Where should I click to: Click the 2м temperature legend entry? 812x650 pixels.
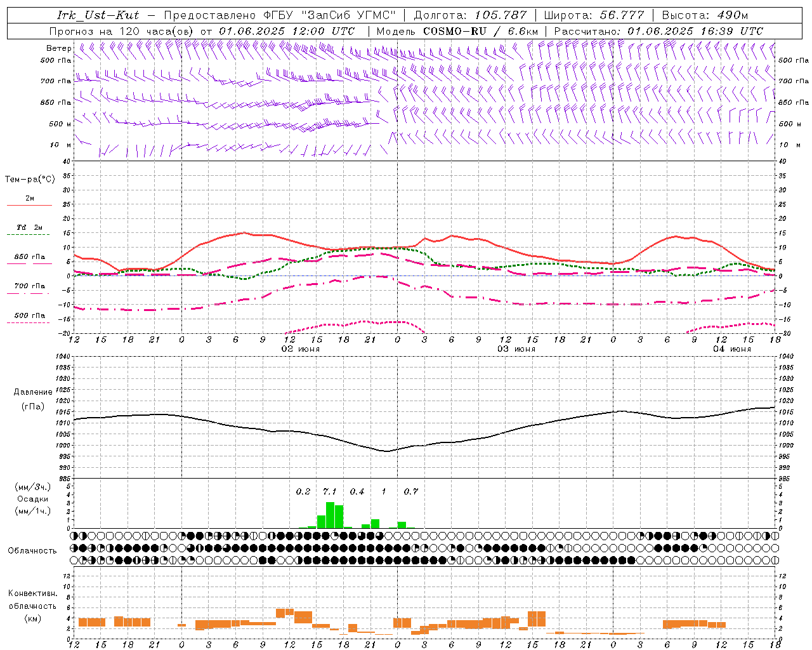tap(30, 199)
